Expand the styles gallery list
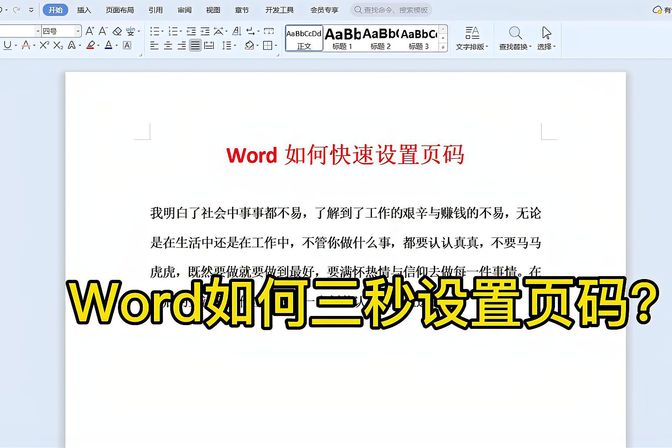This screenshot has width=672, height=448. (x=443, y=47)
